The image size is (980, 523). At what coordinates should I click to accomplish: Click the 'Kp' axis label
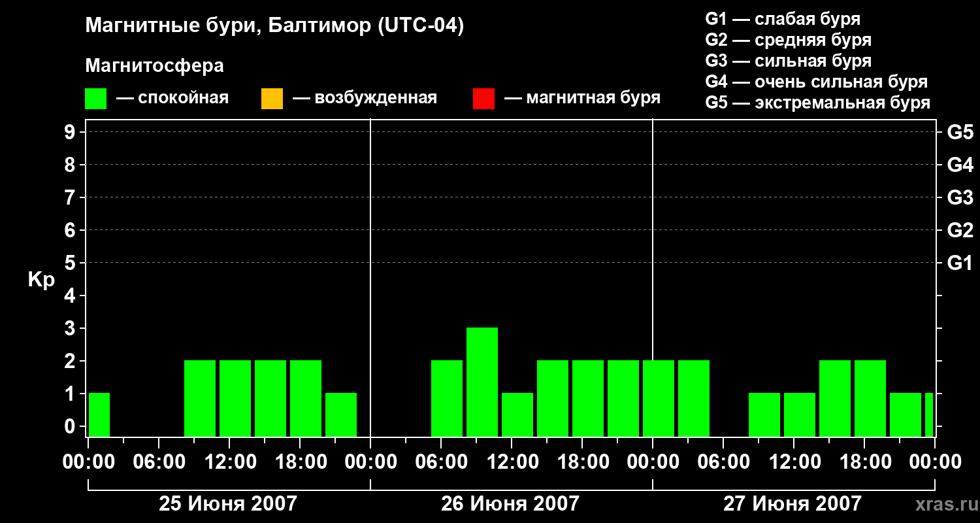tap(41, 280)
